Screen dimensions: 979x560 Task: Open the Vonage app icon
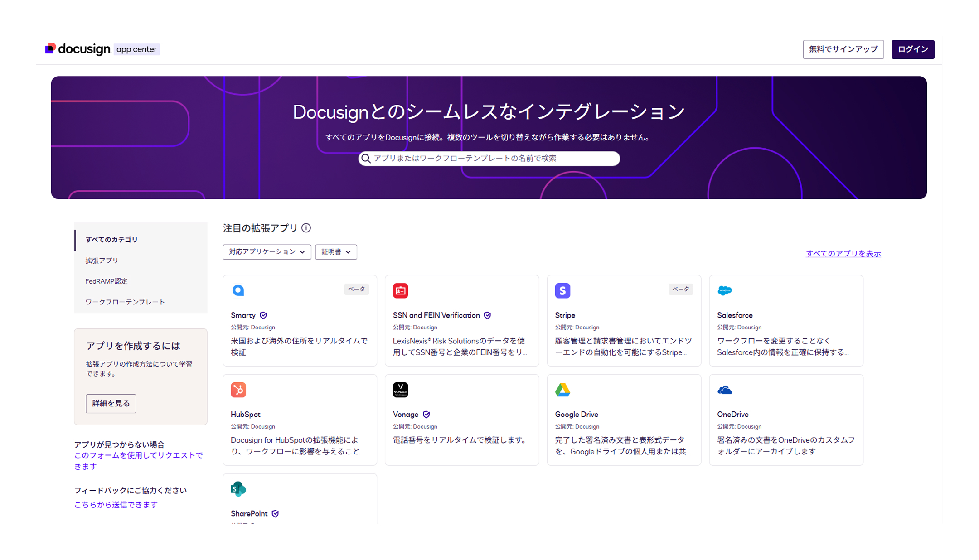pyautogui.click(x=400, y=390)
